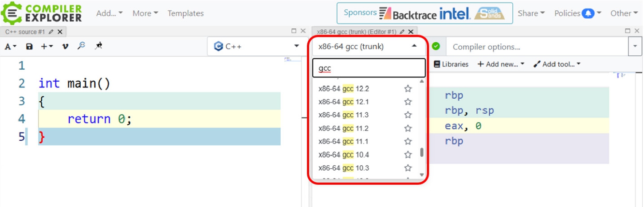The height and width of the screenshot is (207, 644).
Task: Click the compiler list scroll-up arrow
Action: tap(421, 81)
